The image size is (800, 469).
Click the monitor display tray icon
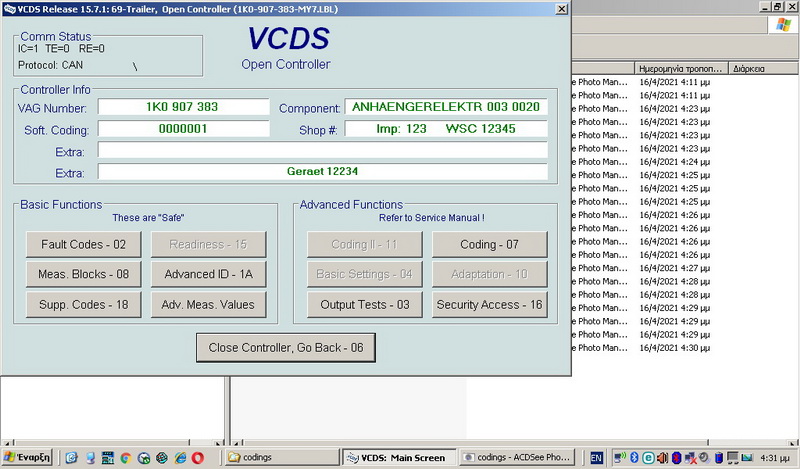[733, 458]
